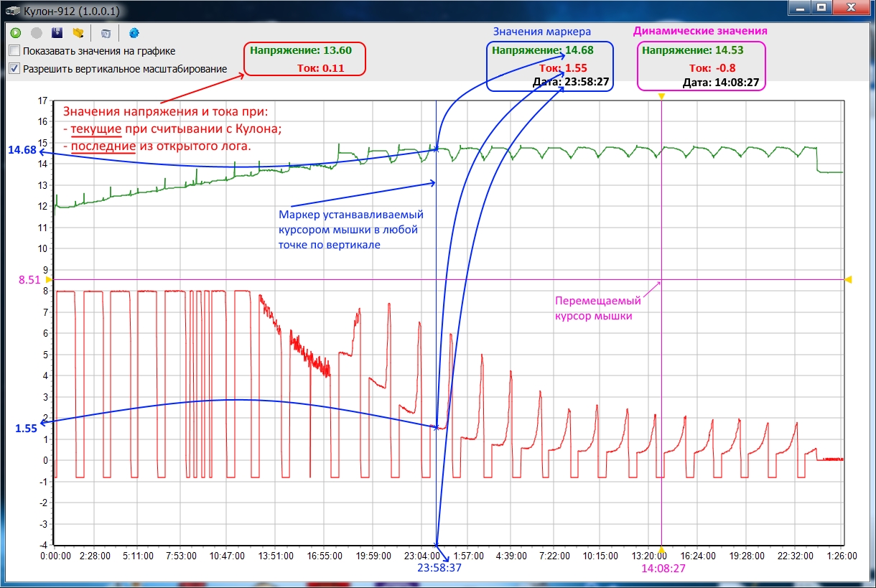This screenshot has width=876, height=588.
Task: Click the toolbar icon left of the gear
Action: coord(106,33)
